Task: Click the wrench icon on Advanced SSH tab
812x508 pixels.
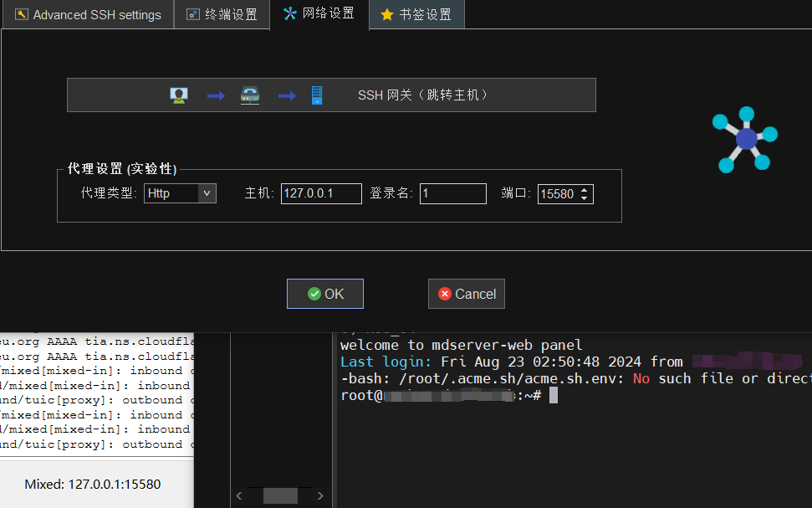Action: pyautogui.click(x=21, y=14)
